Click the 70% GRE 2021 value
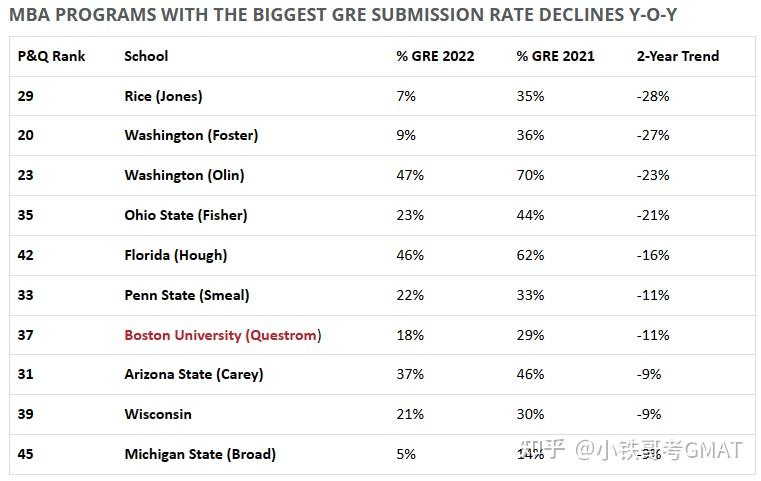761x481 pixels. (x=530, y=175)
